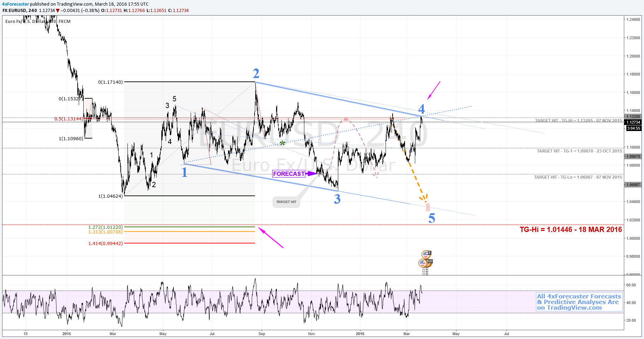Click the small black wave 5 label
The image size is (644, 339).
point(174,99)
